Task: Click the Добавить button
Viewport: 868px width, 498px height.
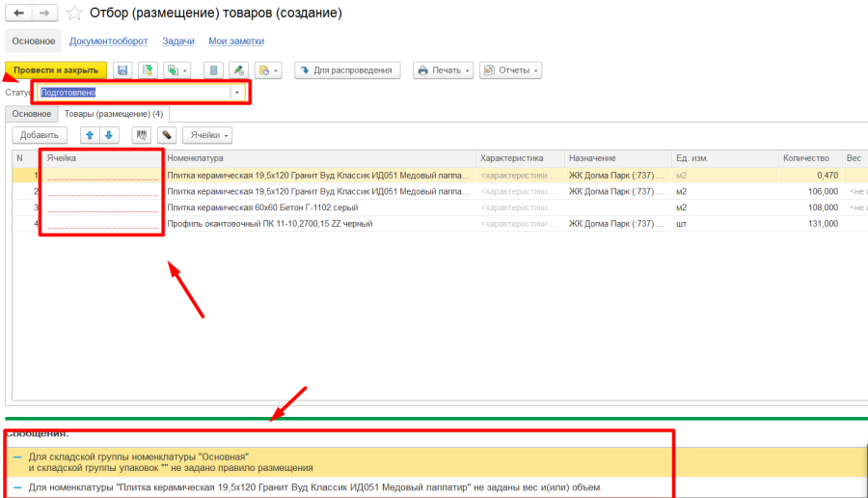Action: tap(40, 135)
